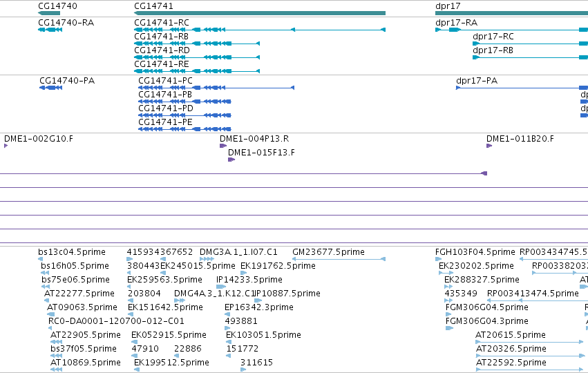The height and width of the screenshot is (373, 588).
Task: Click the DME1-004P13.R arrow marker
Action: 223,146
